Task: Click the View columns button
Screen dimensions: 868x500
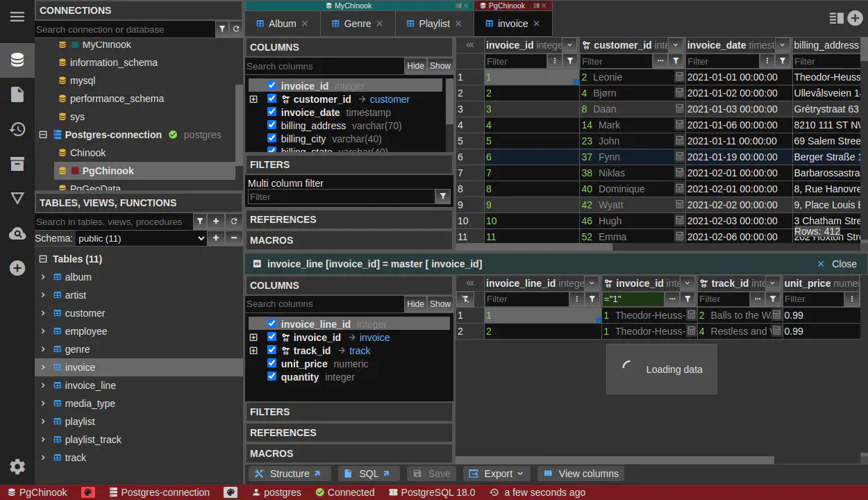Action: [581, 474]
